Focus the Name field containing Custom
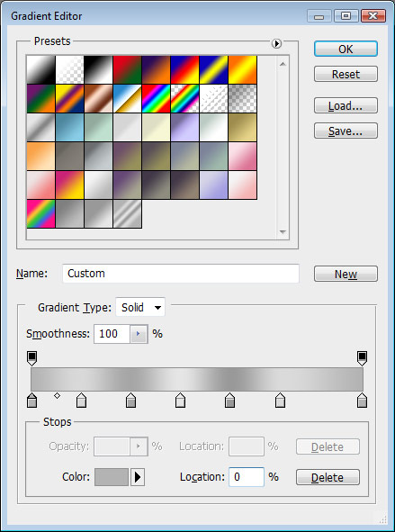 181,274
